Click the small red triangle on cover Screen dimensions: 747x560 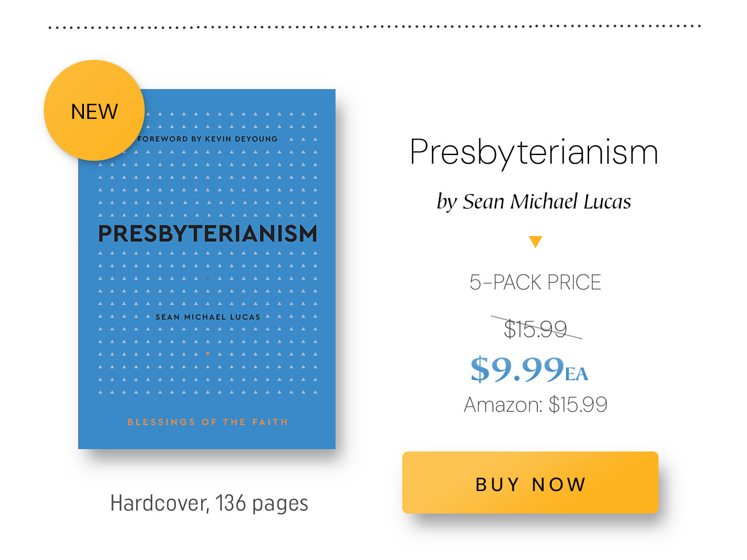tap(207, 279)
